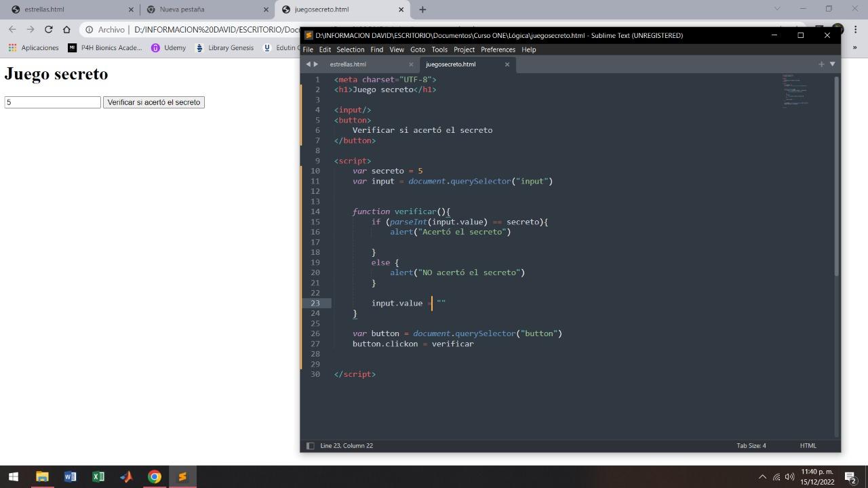868x488 pixels.
Task: Open Sublime Text Tools menu
Action: (439, 49)
